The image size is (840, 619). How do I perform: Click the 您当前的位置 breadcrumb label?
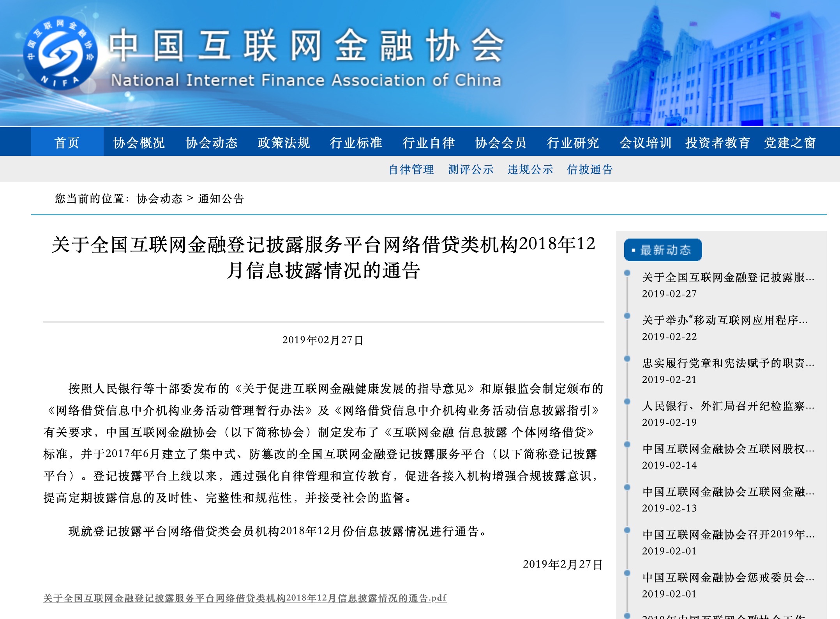click(x=92, y=199)
